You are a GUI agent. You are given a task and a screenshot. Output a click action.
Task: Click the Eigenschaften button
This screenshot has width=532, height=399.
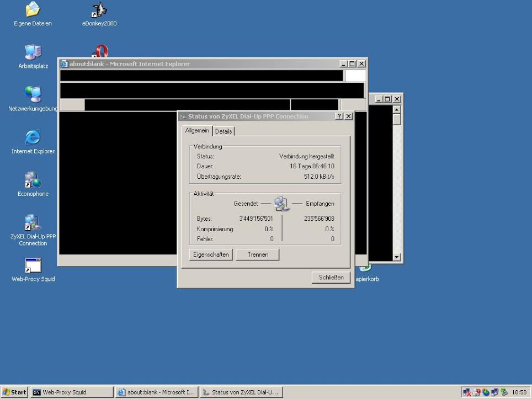tap(211, 254)
